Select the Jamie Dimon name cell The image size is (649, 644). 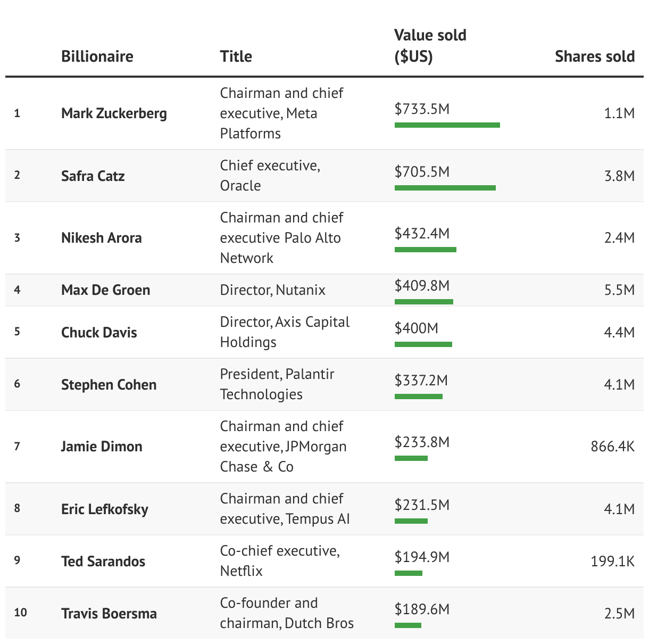click(x=102, y=447)
